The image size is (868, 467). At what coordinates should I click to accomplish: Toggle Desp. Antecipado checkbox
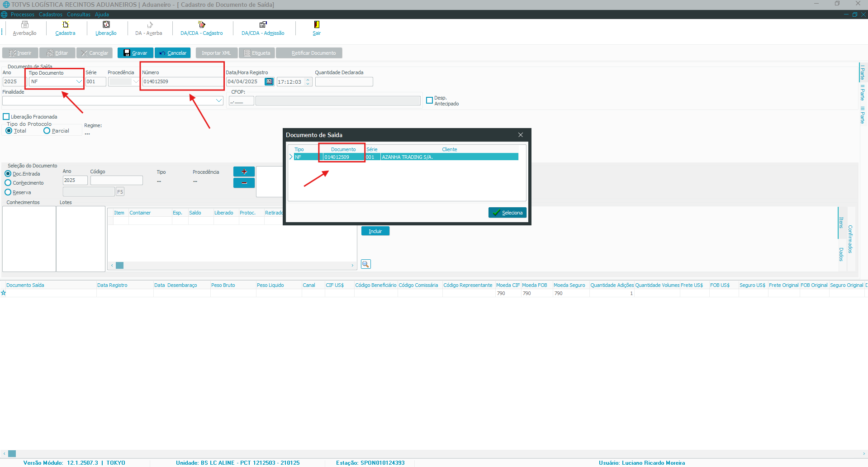point(430,100)
